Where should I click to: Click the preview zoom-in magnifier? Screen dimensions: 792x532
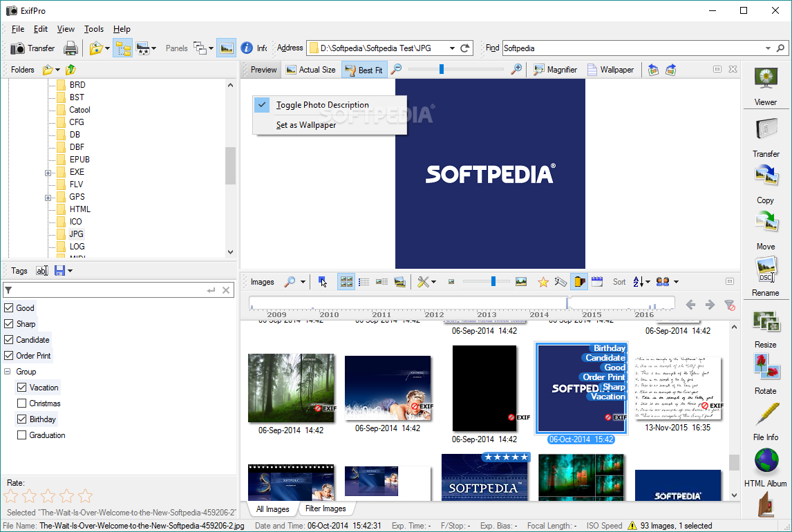(516, 70)
